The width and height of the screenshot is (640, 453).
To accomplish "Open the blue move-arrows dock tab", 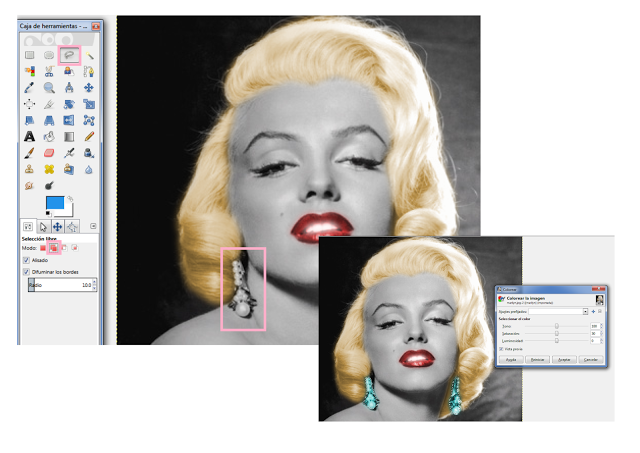I will click(x=58, y=226).
